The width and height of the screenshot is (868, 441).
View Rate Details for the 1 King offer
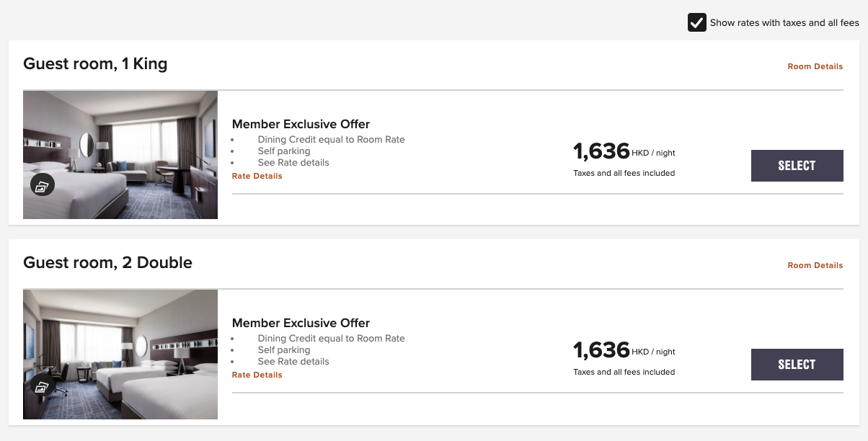257,176
